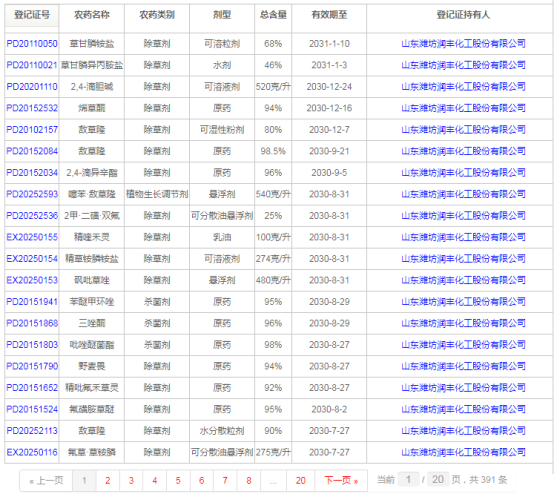Click the 有效期至 column header
Screen dimensions: 554x494
click(x=329, y=15)
